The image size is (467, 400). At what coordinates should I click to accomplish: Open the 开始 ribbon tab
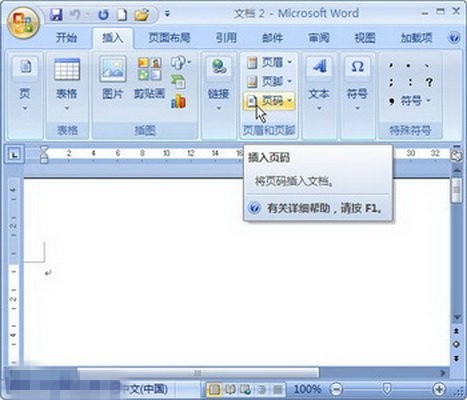(x=66, y=38)
